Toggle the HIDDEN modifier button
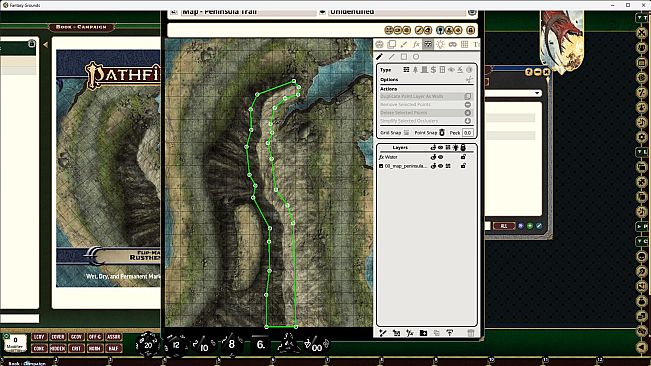The width and height of the screenshot is (651, 366). pos(57,348)
